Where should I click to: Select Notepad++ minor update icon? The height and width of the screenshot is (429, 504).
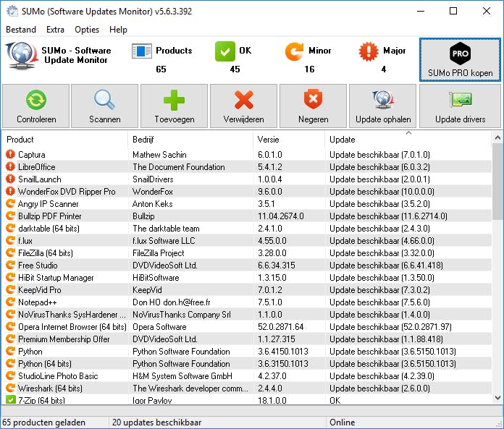pyautogui.click(x=10, y=302)
